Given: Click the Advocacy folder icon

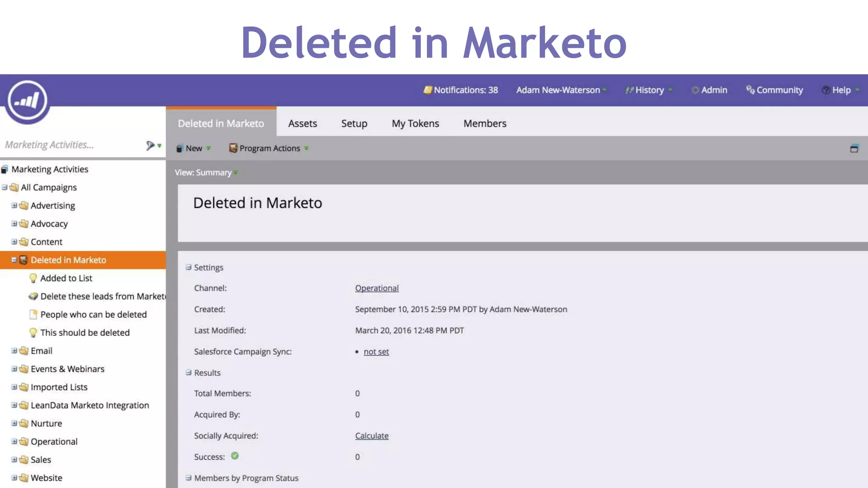Looking at the screenshot, I should click(24, 224).
